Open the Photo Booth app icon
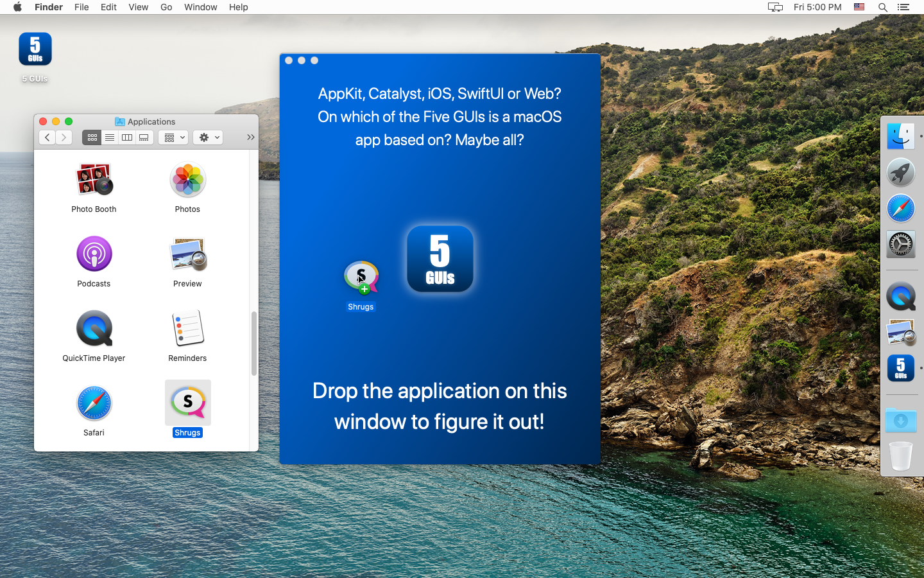Viewport: 924px width, 578px height. [x=94, y=180]
